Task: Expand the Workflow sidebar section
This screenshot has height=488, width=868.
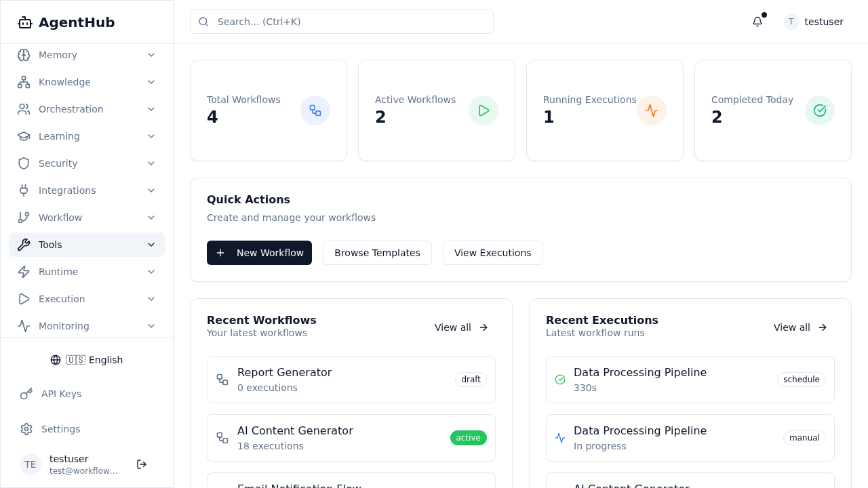Action: pyautogui.click(x=60, y=218)
